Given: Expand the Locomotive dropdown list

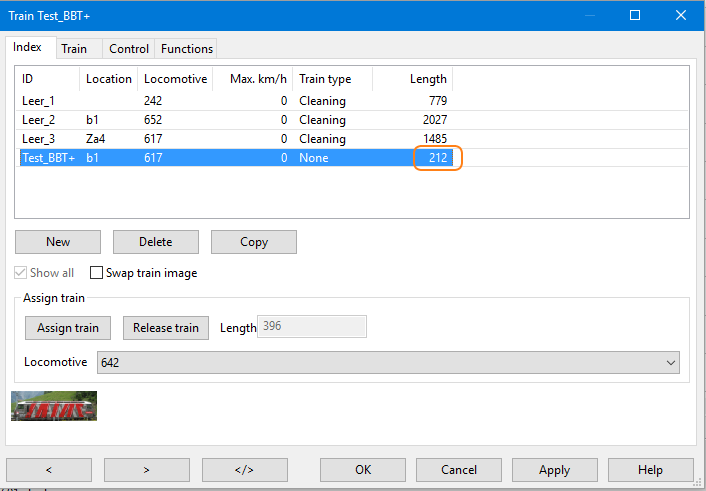Looking at the screenshot, I should point(668,363).
